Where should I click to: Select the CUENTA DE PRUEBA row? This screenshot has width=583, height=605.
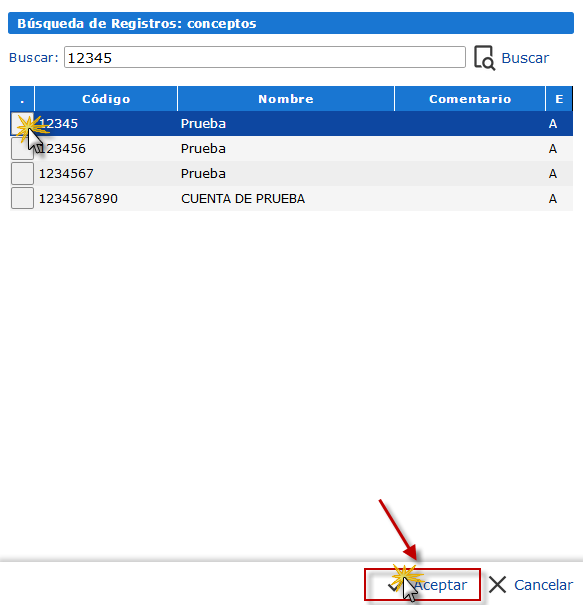(x=291, y=198)
